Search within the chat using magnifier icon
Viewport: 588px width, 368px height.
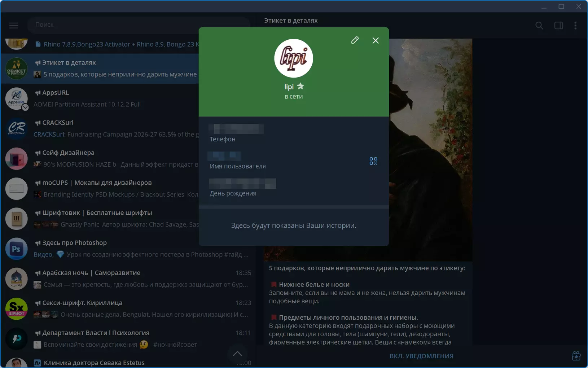click(539, 25)
